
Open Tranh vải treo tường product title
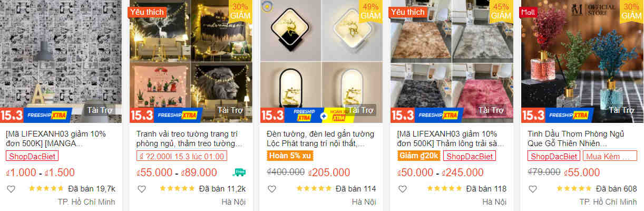pos(189,138)
